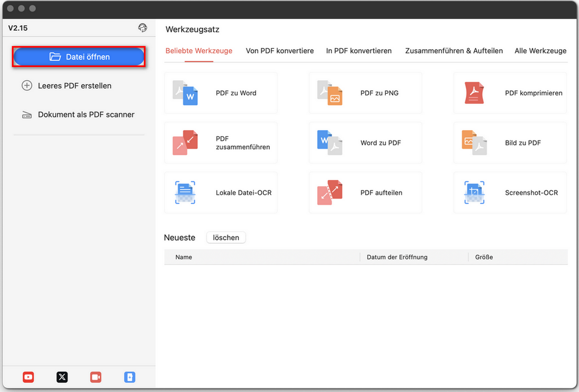Click the blue download icon in sidebar
579x392 pixels.
(x=130, y=377)
